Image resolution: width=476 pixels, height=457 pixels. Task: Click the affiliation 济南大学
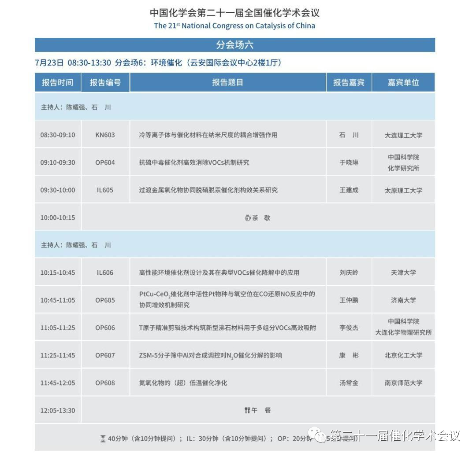point(403,300)
